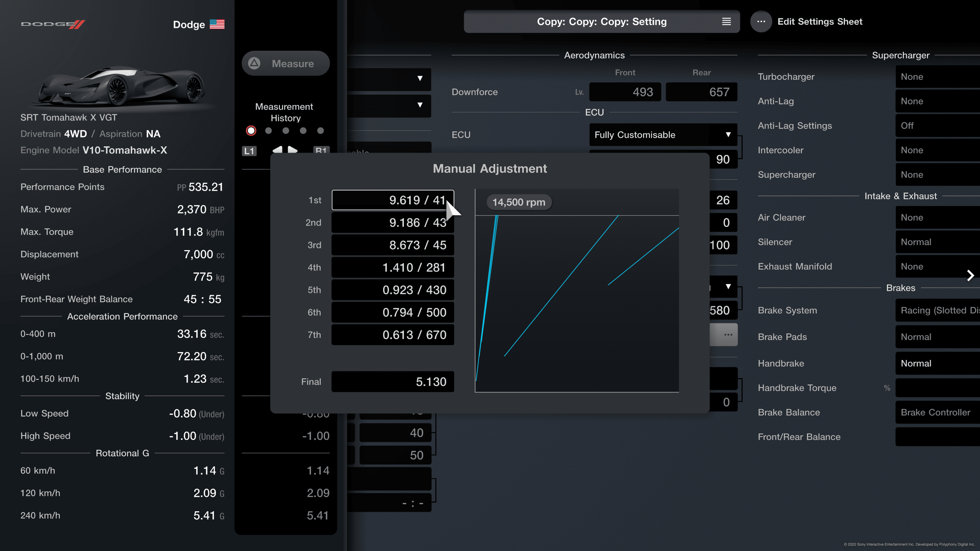Click the USA flag icon
The height and width of the screenshot is (551, 980).
[x=217, y=24]
